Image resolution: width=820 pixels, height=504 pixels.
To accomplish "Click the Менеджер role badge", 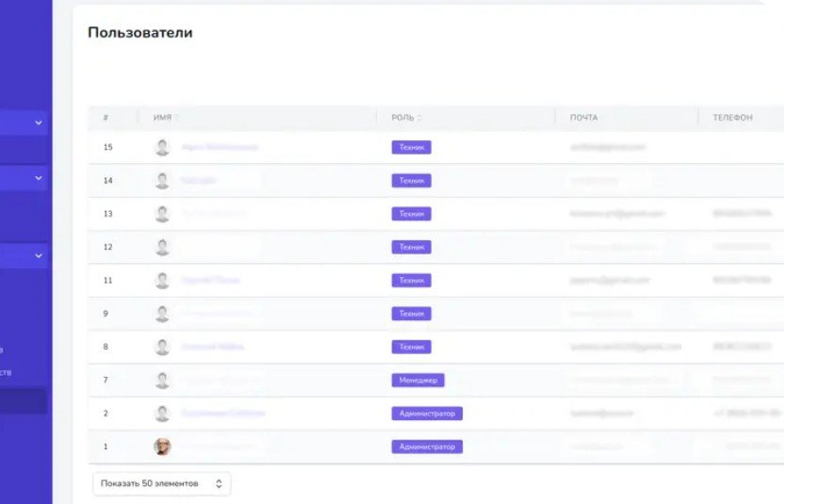I will coord(418,380).
